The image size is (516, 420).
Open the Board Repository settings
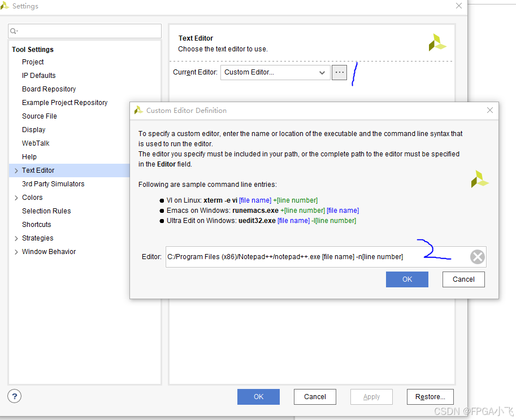tap(49, 89)
